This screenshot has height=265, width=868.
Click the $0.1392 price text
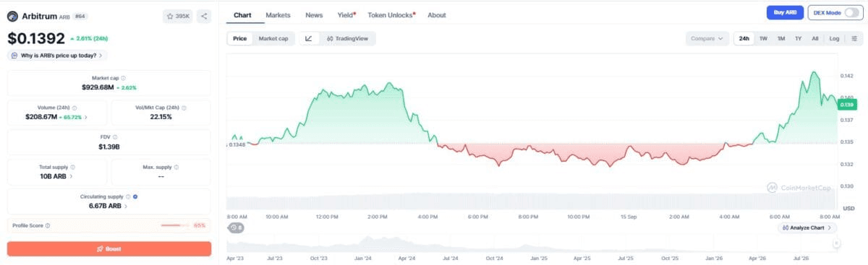(36, 38)
